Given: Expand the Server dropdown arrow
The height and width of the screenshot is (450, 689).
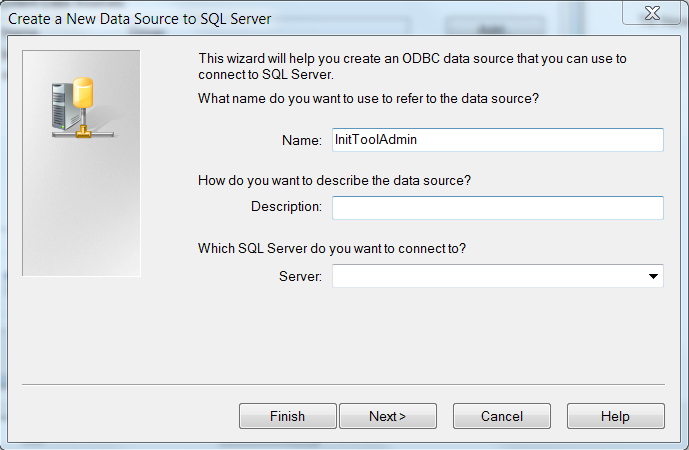Looking at the screenshot, I should pos(653,276).
